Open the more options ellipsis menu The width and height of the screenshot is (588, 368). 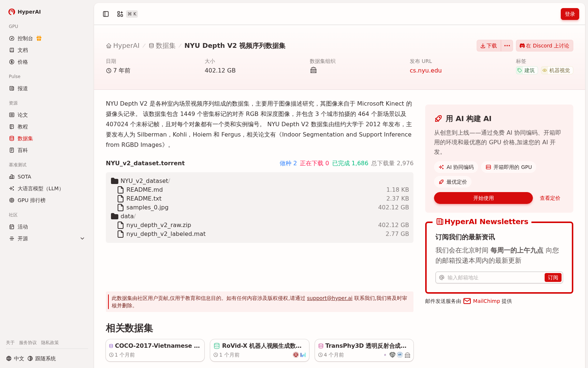(507, 46)
